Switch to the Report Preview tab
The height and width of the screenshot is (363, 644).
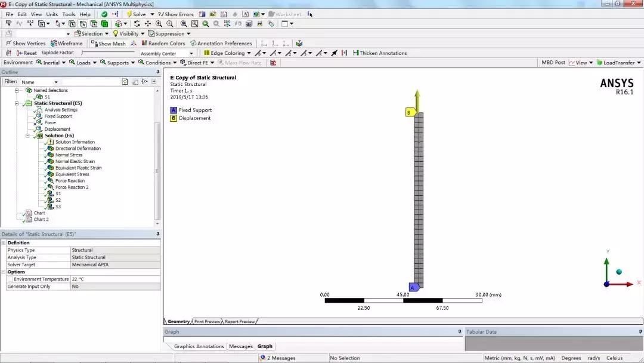(x=240, y=321)
